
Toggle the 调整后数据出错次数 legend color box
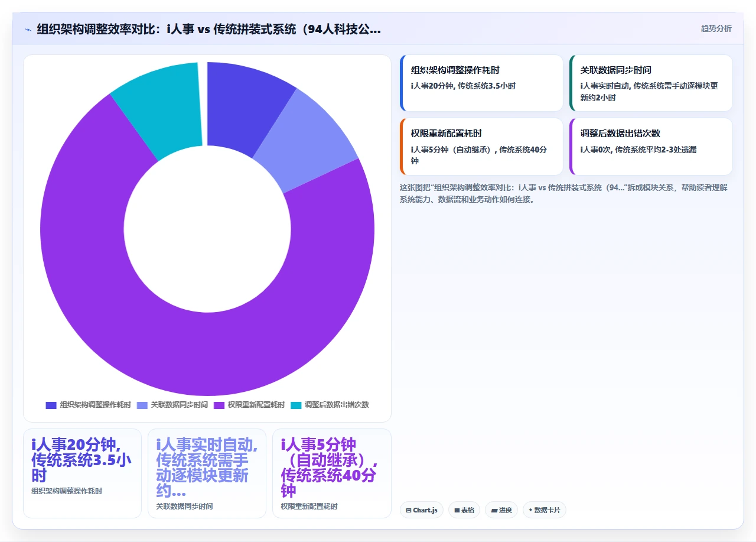296,405
